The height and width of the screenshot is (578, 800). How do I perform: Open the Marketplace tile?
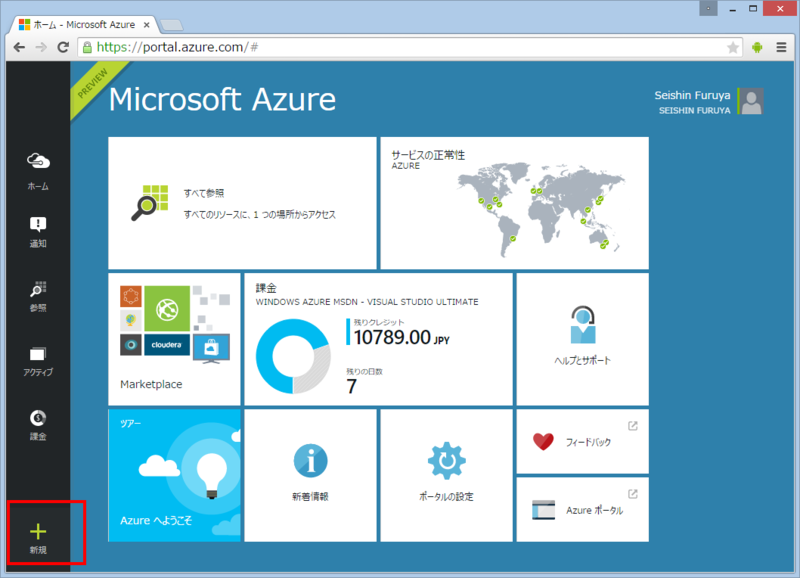coord(174,339)
